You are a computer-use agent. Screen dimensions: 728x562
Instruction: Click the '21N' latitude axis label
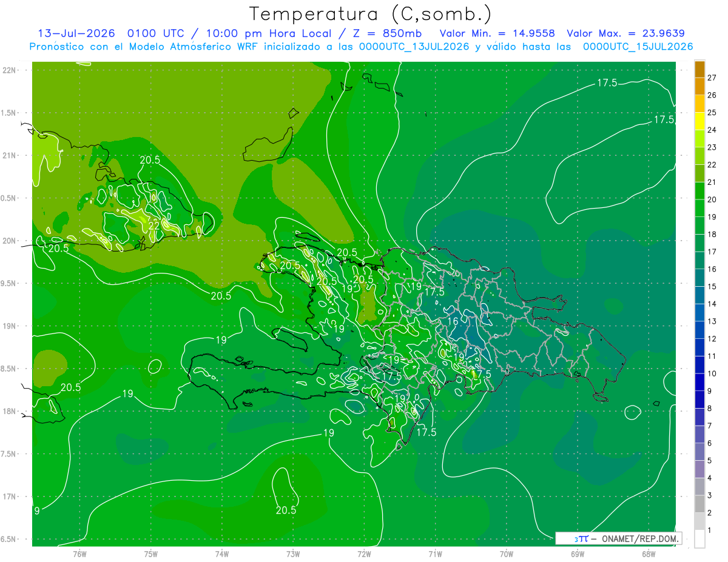(10, 155)
